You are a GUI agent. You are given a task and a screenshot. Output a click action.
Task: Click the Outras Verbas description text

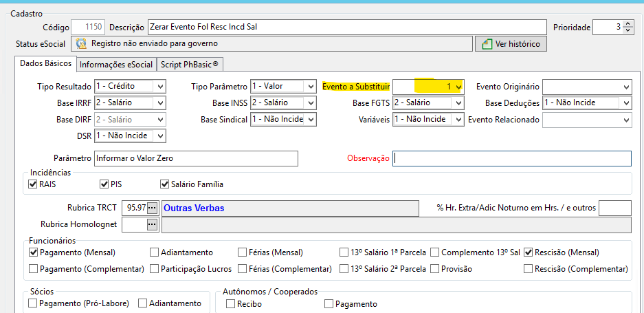coord(194,208)
